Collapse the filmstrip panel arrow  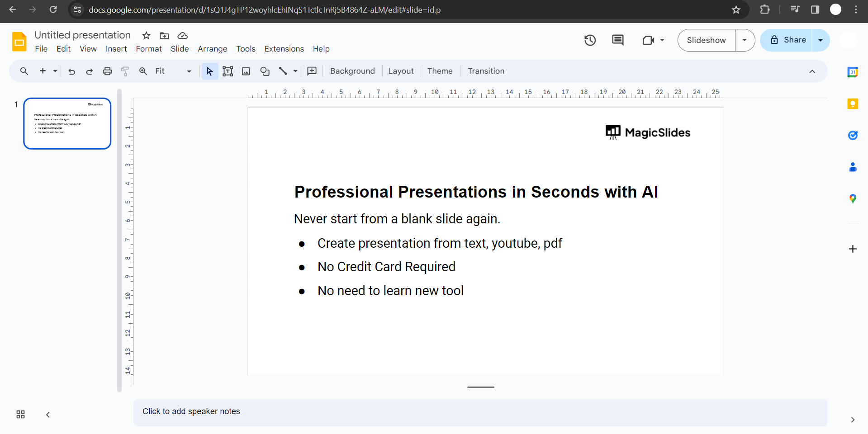[x=48, y=415]
